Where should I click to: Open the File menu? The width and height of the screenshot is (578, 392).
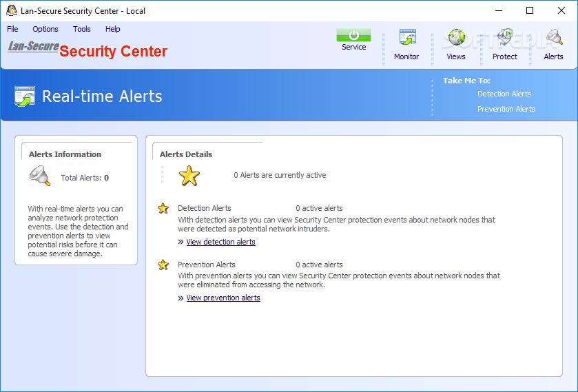pos(12,29)
